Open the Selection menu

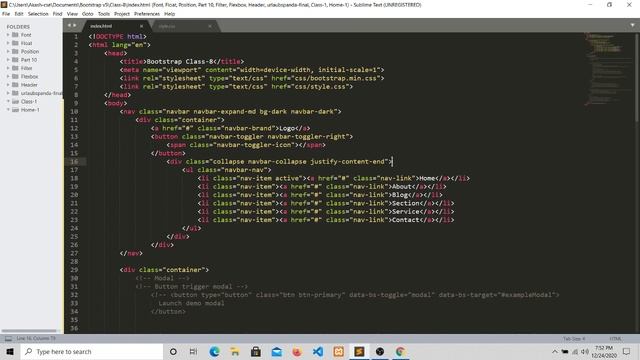coord(38,14)
